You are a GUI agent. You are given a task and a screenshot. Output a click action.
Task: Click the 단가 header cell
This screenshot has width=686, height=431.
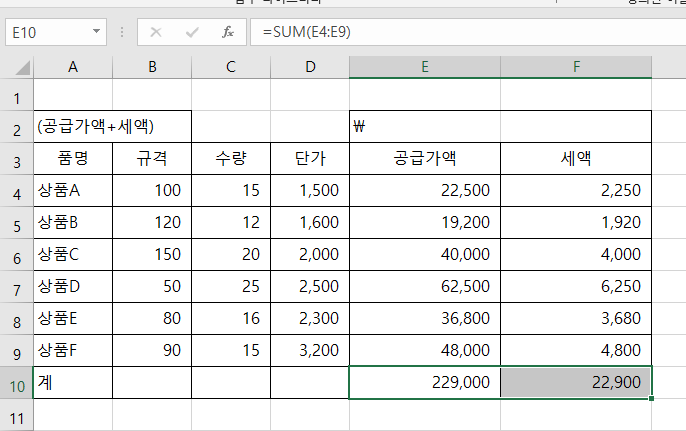[x=310, y=158]
